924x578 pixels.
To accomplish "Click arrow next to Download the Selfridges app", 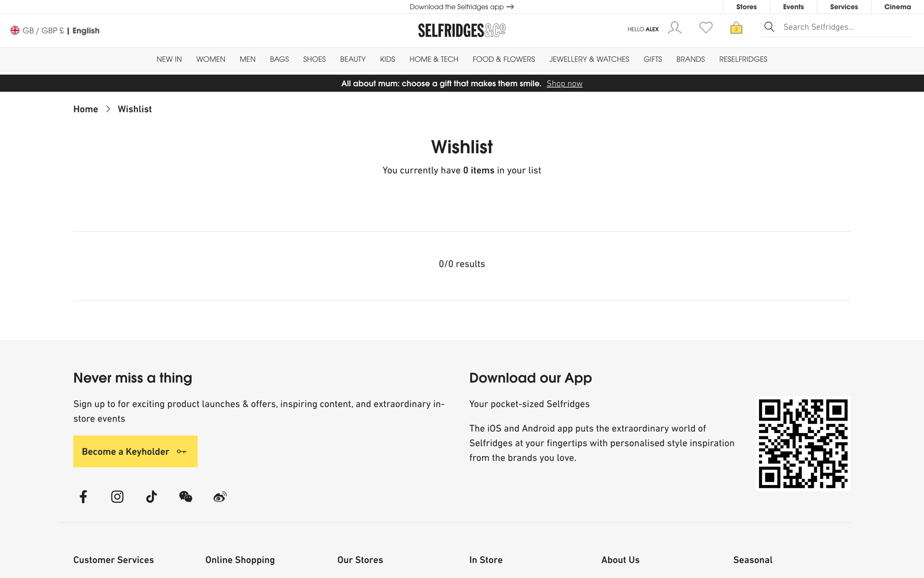I will pyautogui.click(x=511, y=7).
